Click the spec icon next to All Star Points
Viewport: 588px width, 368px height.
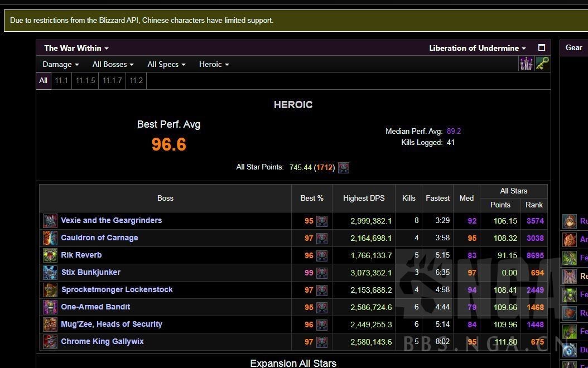[x=344, y=167]
